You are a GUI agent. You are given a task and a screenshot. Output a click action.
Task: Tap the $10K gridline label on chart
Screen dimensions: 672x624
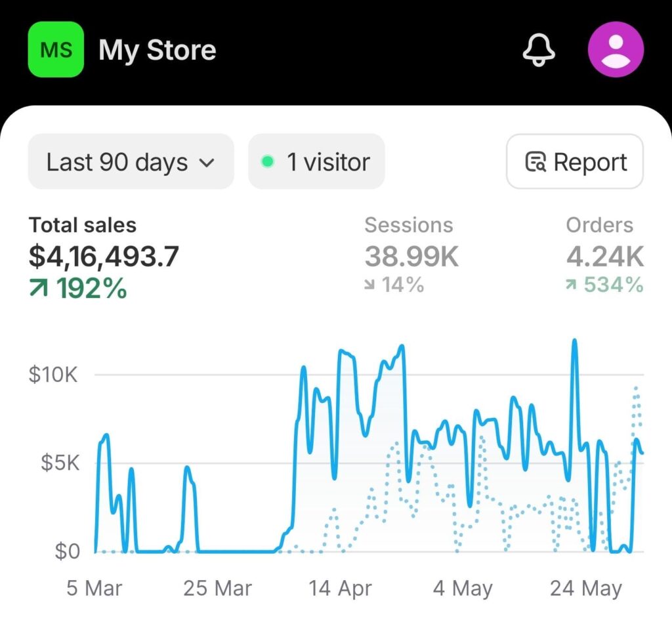pyautogui.click(x=53, y=375)
